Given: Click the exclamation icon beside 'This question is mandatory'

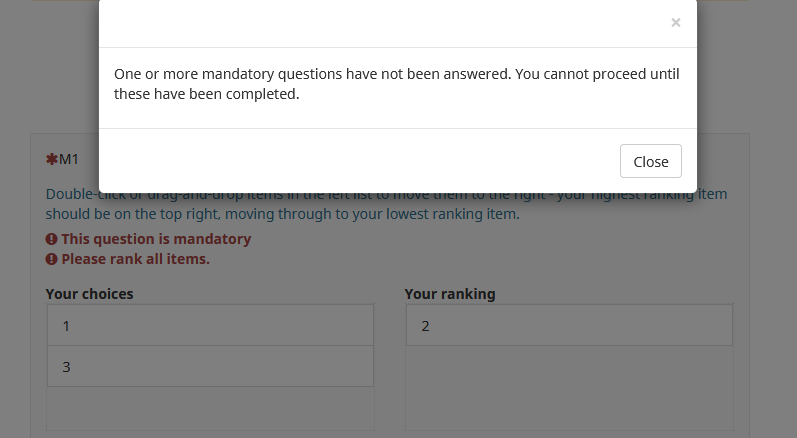Looking at the screenshot, I should [x=51, y=240].
